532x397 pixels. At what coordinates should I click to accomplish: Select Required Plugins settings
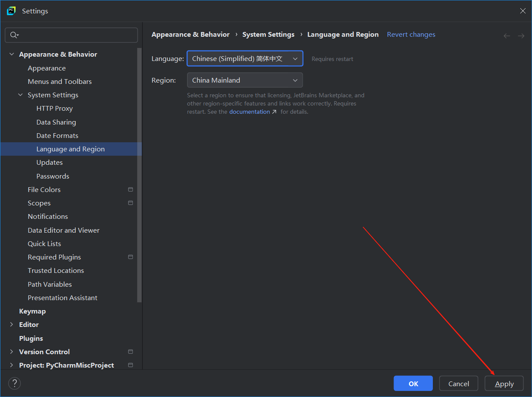tap(55, 257)
